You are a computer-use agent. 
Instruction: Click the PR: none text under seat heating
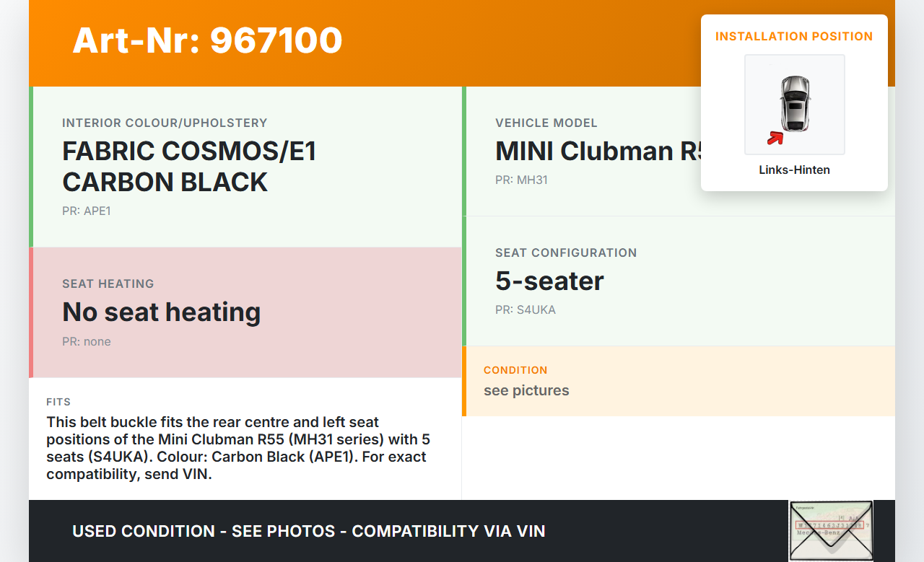87,342
